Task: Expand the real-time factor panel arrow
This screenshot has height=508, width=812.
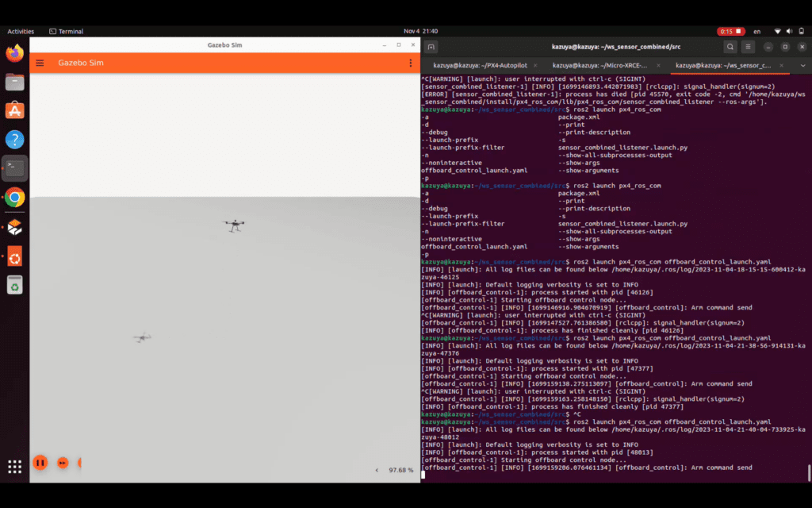Action: pos(377,470)
